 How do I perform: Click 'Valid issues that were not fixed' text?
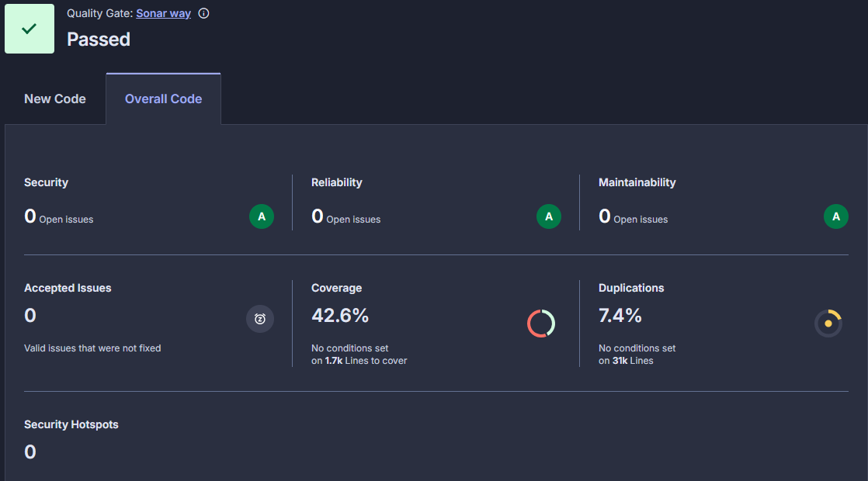tap(92, 348)
